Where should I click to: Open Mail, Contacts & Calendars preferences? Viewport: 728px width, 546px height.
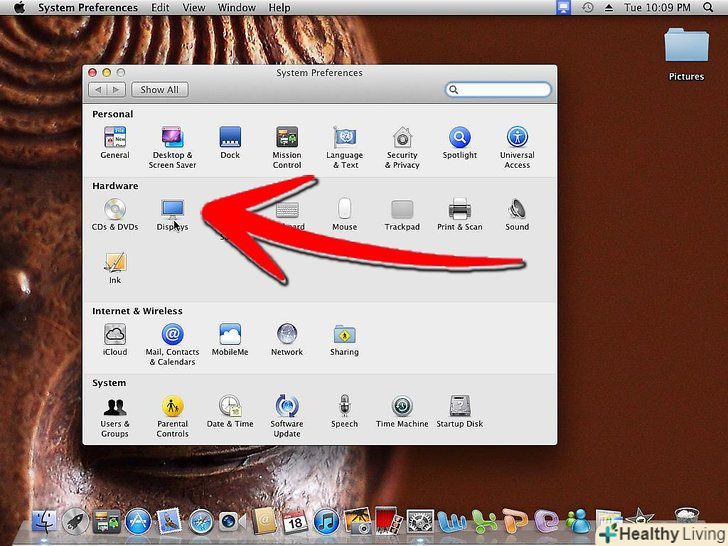coord(172,344)
